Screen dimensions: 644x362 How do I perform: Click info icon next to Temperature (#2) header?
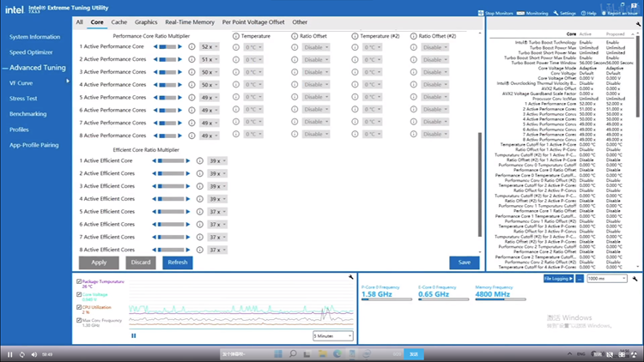point(355,36)
